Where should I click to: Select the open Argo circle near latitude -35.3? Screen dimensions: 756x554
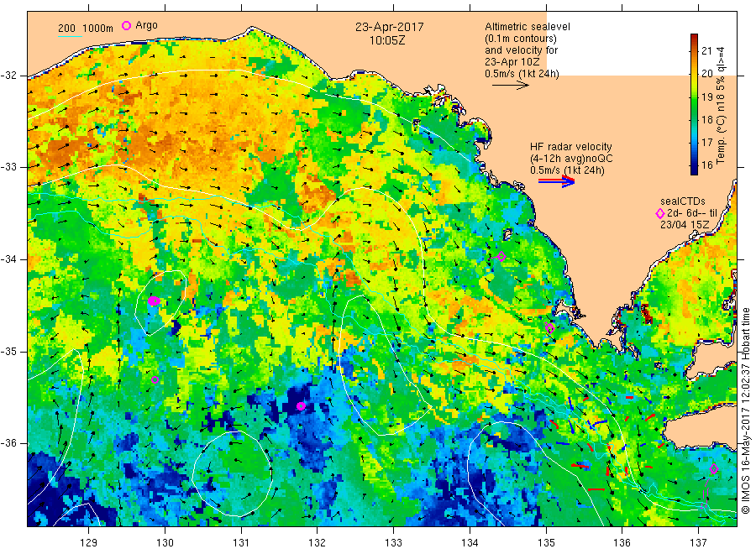[155, 380]
